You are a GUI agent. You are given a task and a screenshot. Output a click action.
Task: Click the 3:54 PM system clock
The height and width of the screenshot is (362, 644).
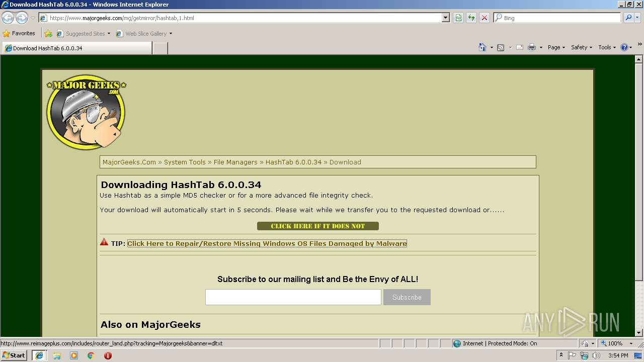618,355
